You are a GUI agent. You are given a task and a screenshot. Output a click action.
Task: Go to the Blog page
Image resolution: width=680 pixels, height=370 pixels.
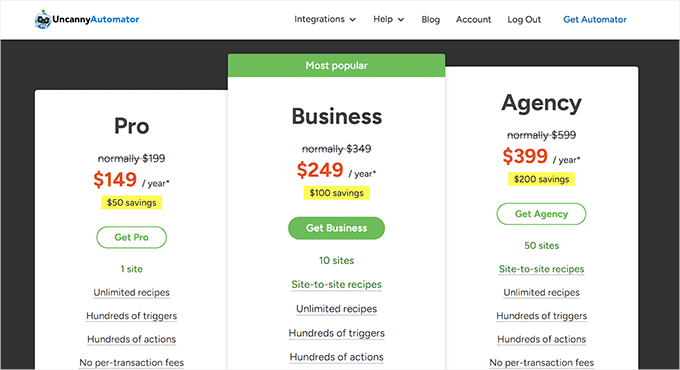point(431,20)
